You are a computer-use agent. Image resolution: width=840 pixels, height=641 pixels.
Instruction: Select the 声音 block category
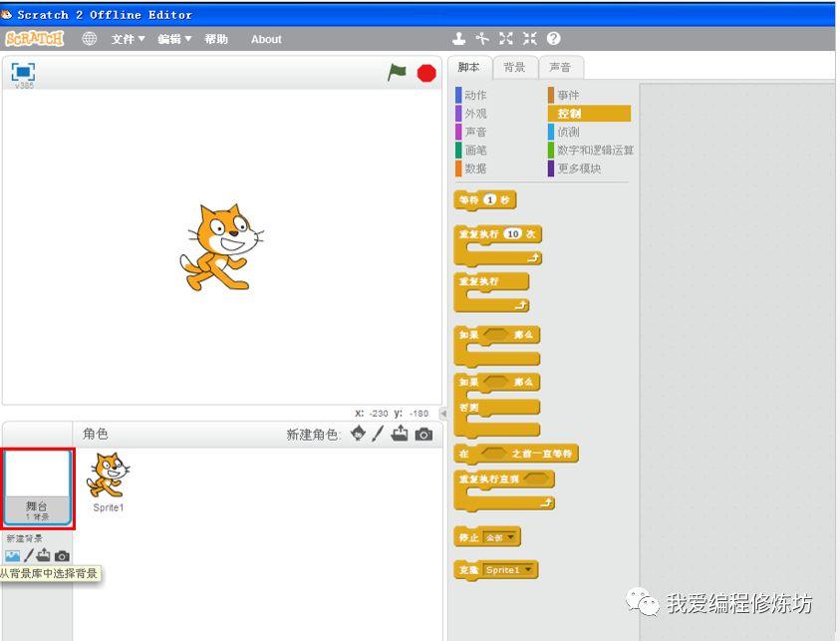tap(471, 132)
